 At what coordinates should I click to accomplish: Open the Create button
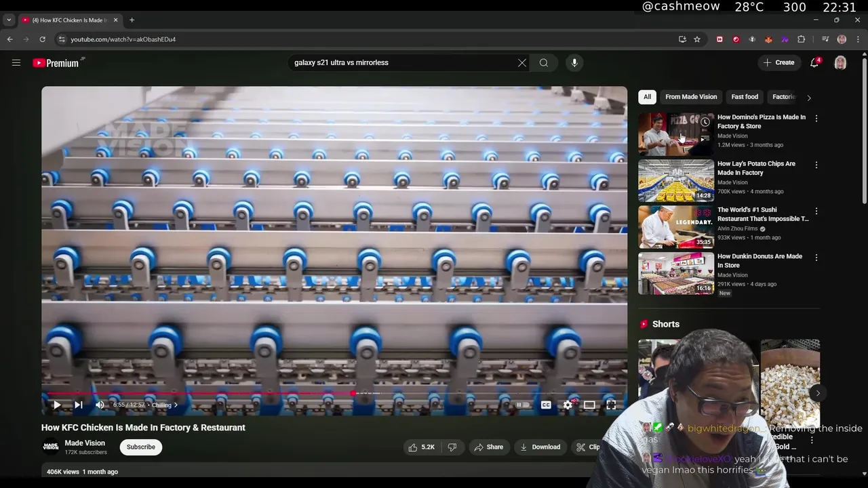(x=778, y=62)
